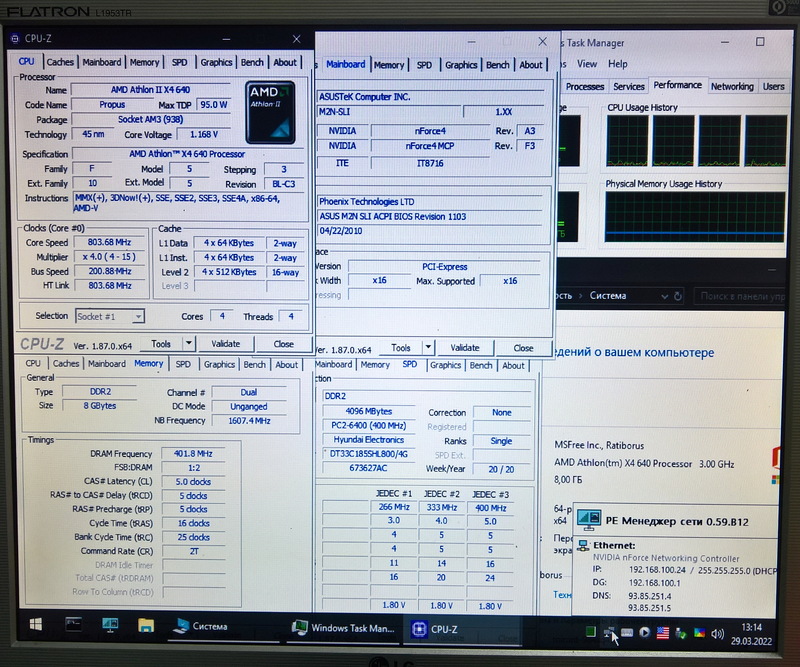Click the first CPU Usage History graph
The height and width of the screenshot is (667, 800).
[627, 140]
